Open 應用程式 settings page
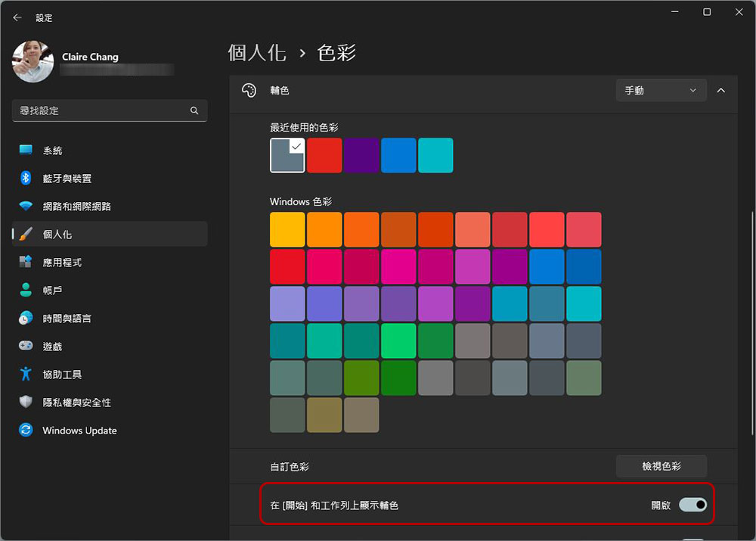756x541 pixels. pos(110,262)
